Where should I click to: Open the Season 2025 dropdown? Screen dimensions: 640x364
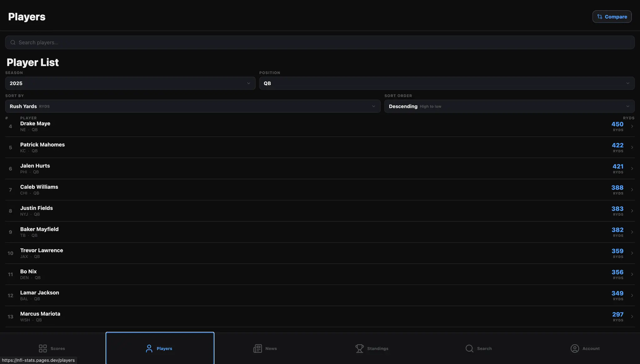[130, 83]
